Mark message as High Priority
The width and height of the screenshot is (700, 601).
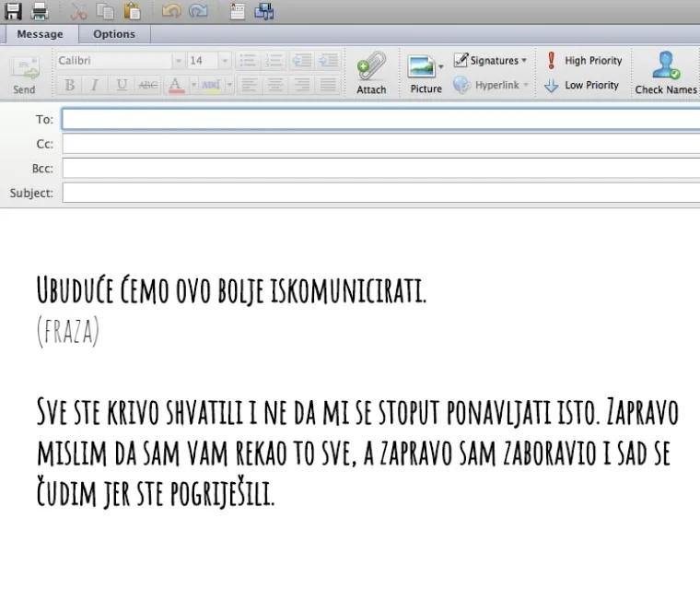(x=584, y=60)
